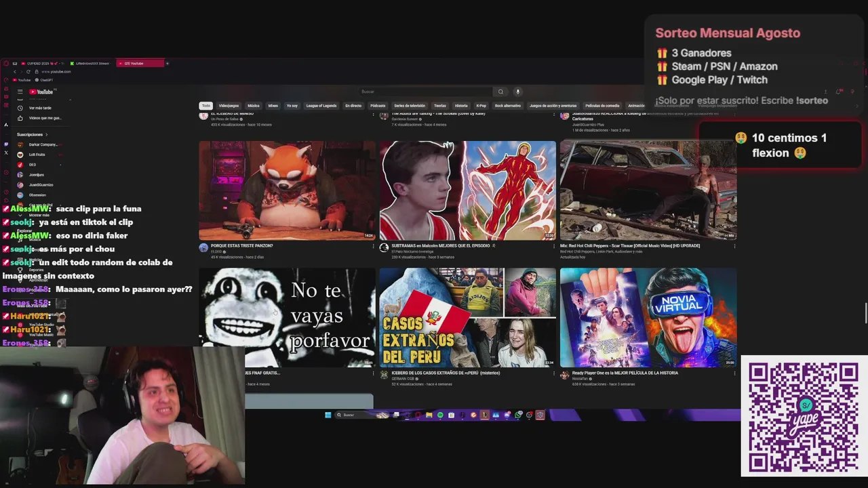This screenshot has height=488, width=868.
Task: Open YouTube notifications bell
Action: point(839,91)
